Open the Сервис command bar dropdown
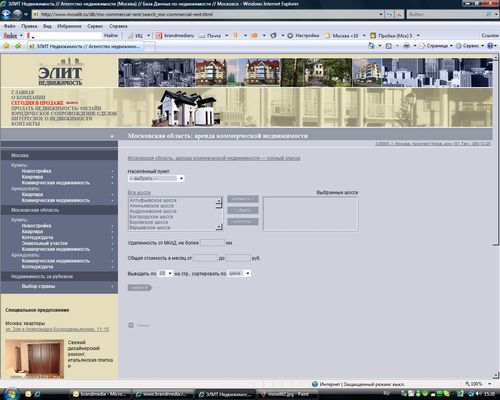This screenshot has width=500, height=400. [470, 46]
